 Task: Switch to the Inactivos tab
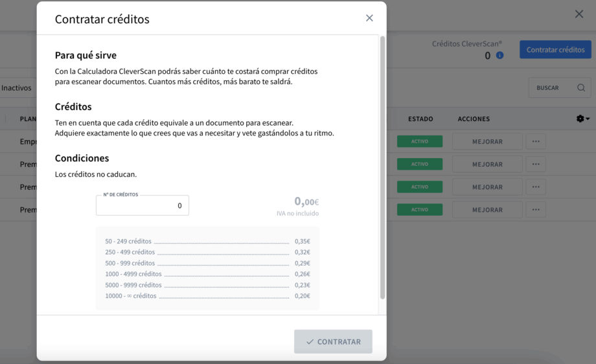click(x=16, y=88)
